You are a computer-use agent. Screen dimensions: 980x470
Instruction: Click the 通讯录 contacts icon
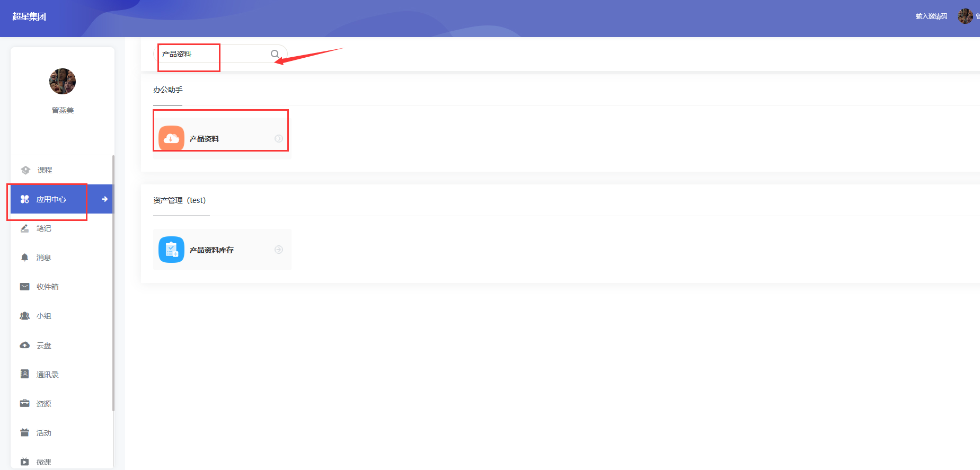coord(24,374)
